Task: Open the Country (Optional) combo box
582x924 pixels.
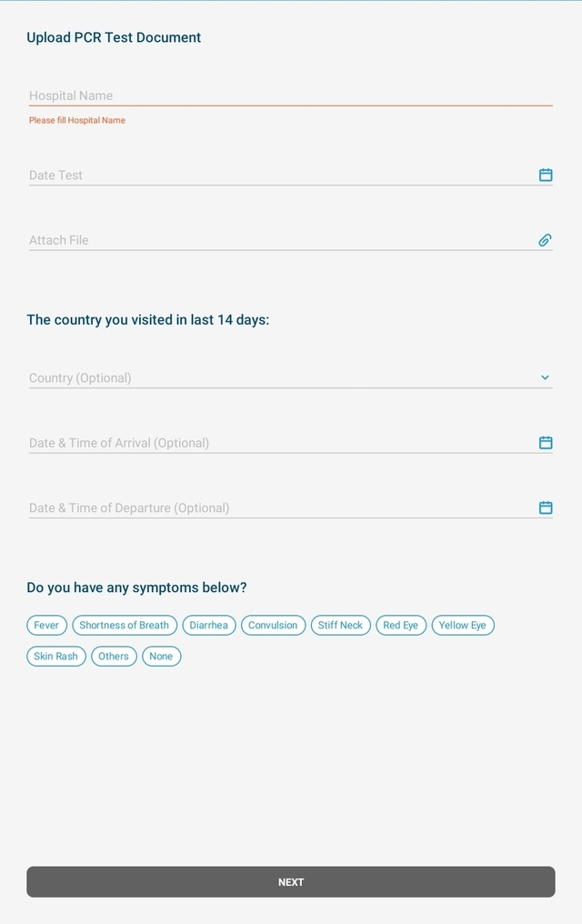Action: tap(273, 378)
